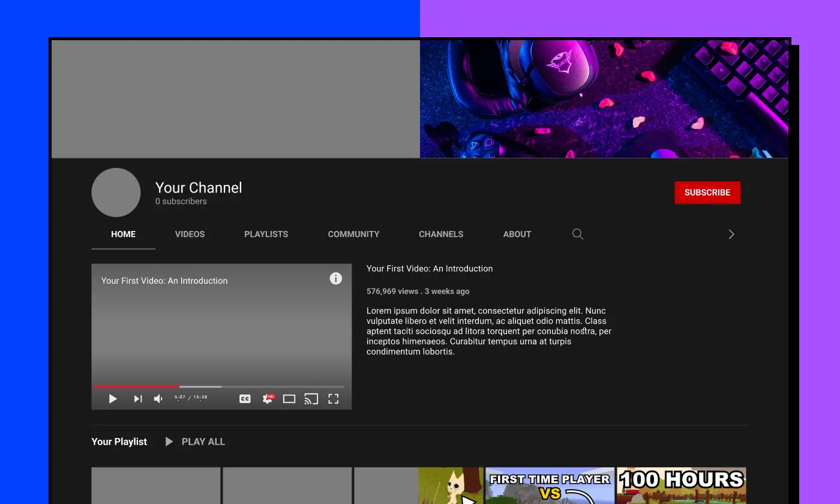
Task: Open the '100 HOURS' playlist thumbnail
Action: click(681, 485)
